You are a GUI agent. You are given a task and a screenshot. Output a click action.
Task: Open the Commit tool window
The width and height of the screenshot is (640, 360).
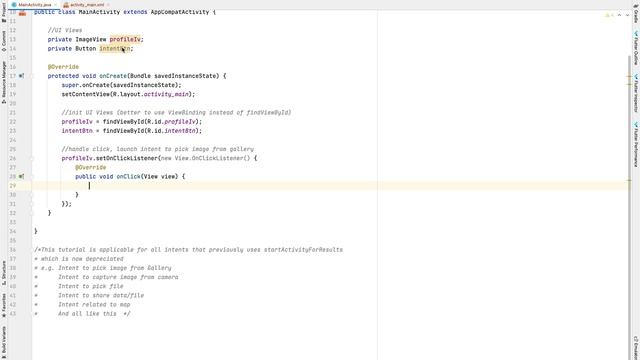click(x=4, y=42)
